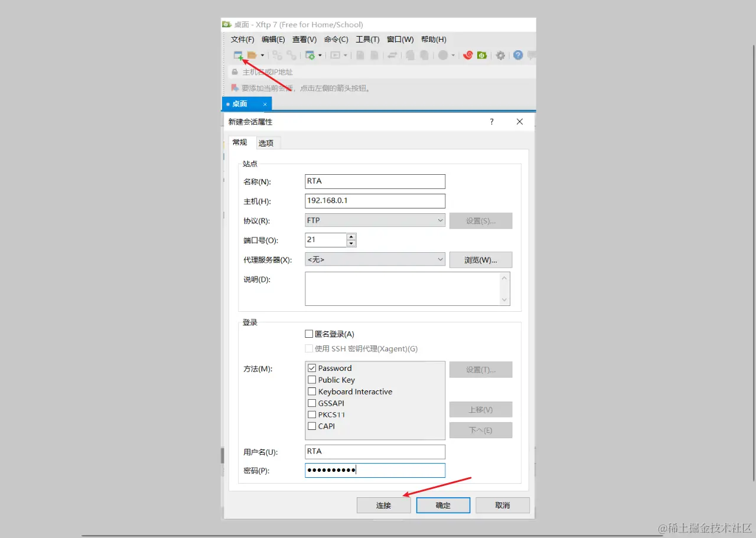
Task: Click the 密码(P) password field
Action: tap(375, 470)
